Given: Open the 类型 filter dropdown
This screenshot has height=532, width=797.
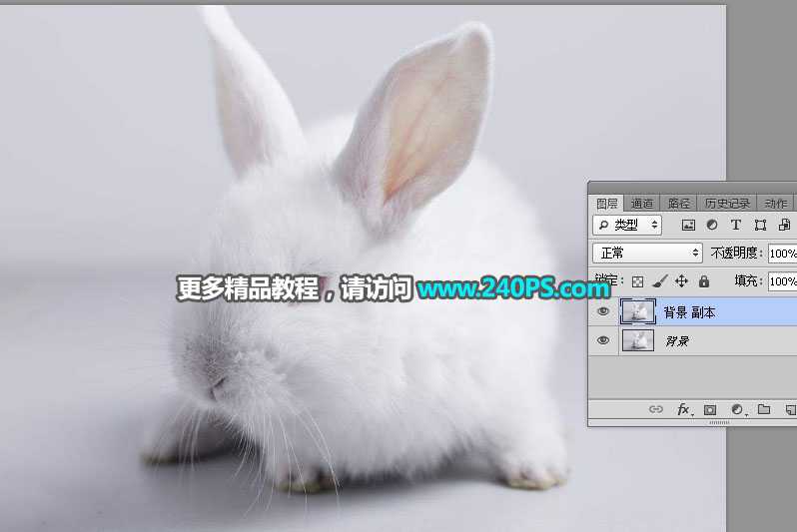Looking at the screenshot, I should 627,226.
